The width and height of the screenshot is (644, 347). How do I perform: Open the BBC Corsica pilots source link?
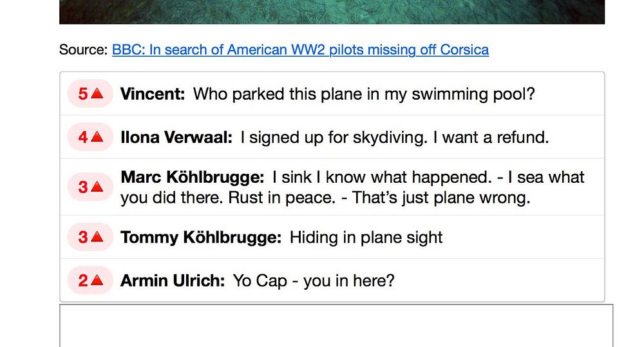(300, 50)
